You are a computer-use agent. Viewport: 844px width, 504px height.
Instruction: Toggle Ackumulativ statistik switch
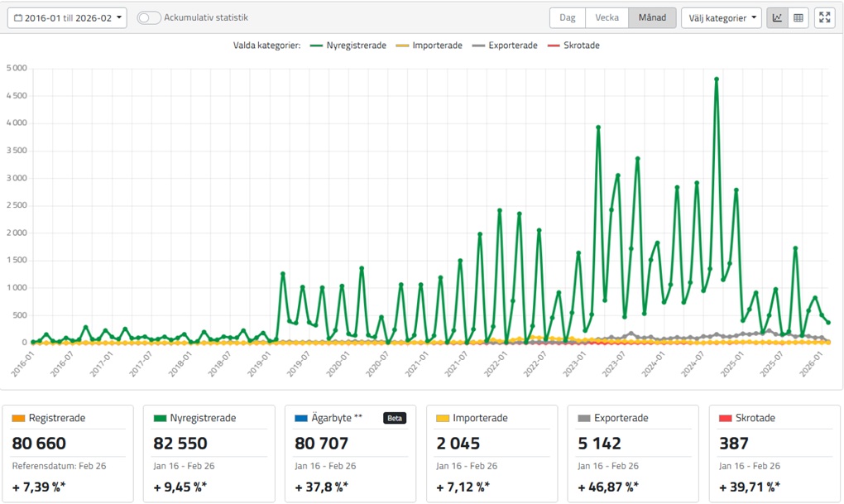click(x=149, y=17)
